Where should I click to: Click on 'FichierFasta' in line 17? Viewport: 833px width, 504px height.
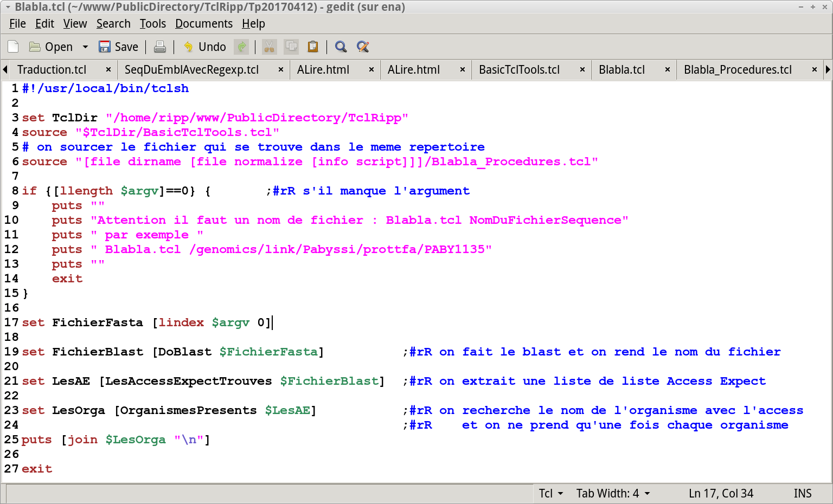[98, 322]
